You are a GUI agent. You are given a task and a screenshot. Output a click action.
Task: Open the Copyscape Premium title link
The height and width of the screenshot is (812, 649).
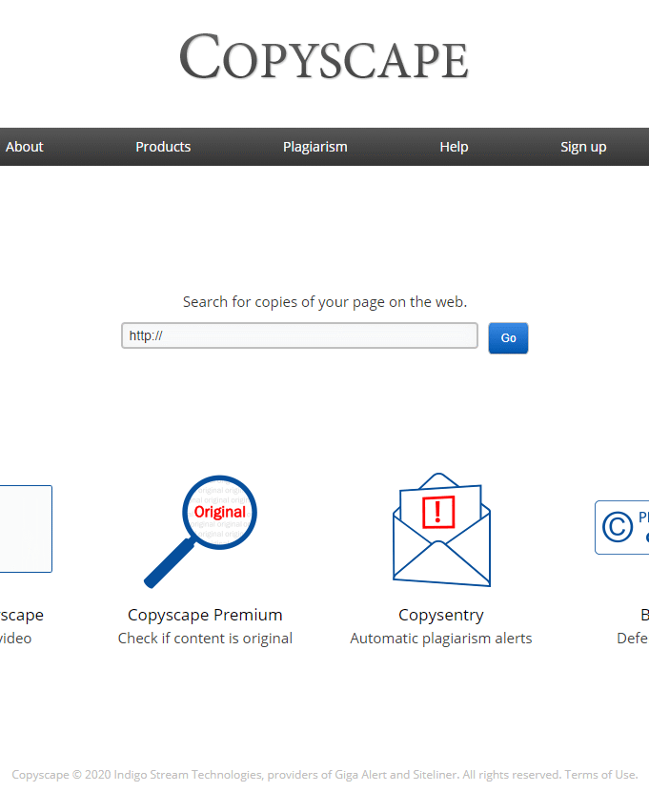[205, 615]
